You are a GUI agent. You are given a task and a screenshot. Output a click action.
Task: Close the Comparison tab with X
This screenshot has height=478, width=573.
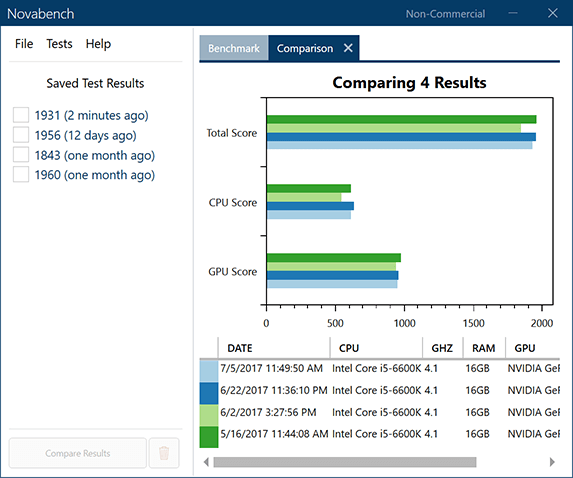click(x=348, y=48)
